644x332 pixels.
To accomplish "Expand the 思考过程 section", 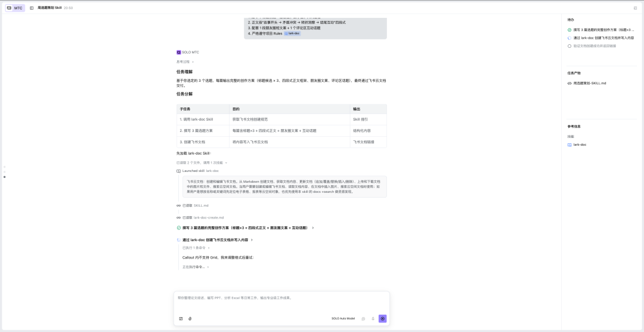I will (185, 62).
